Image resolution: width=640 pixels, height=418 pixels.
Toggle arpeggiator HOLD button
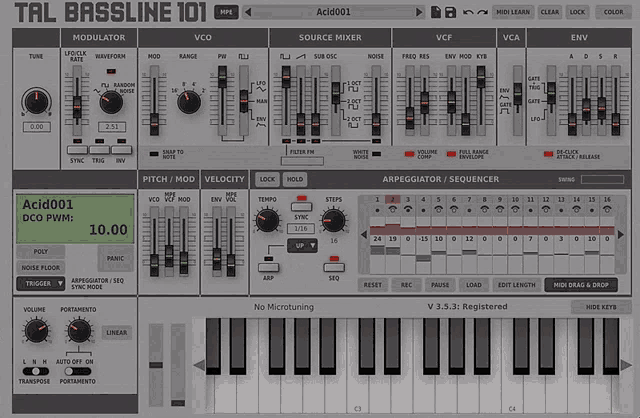tap(295, 179)
